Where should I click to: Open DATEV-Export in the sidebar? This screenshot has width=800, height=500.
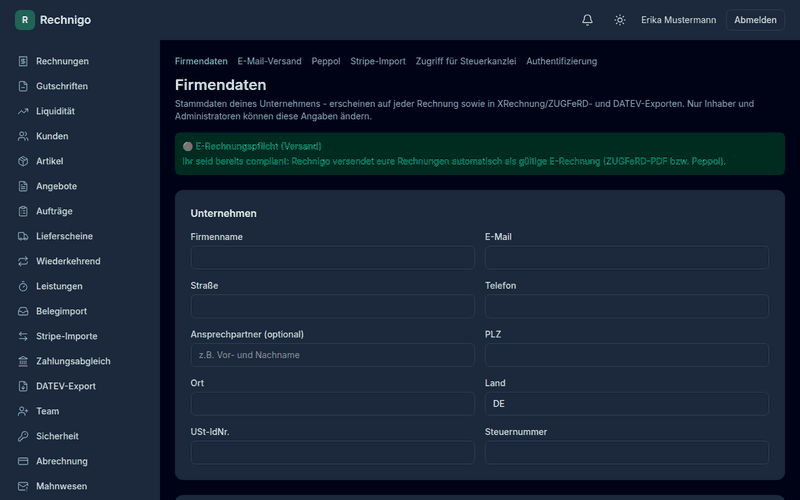(x=66, y=386)
